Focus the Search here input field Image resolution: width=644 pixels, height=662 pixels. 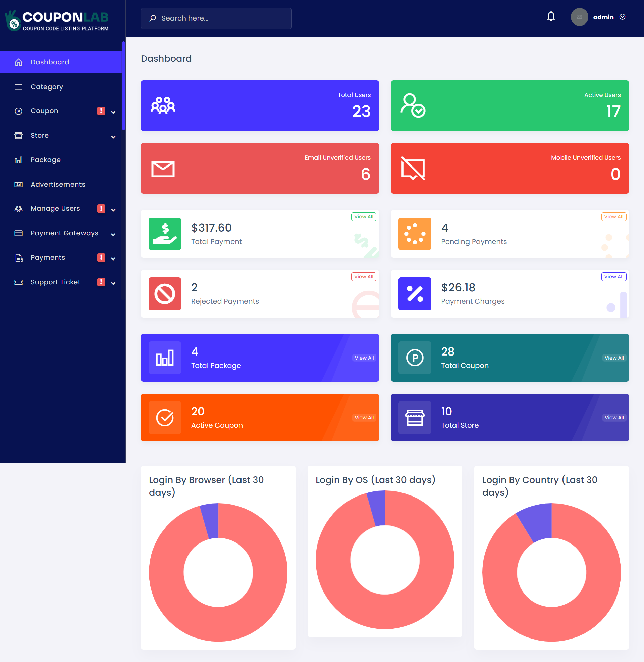[216, 18]
